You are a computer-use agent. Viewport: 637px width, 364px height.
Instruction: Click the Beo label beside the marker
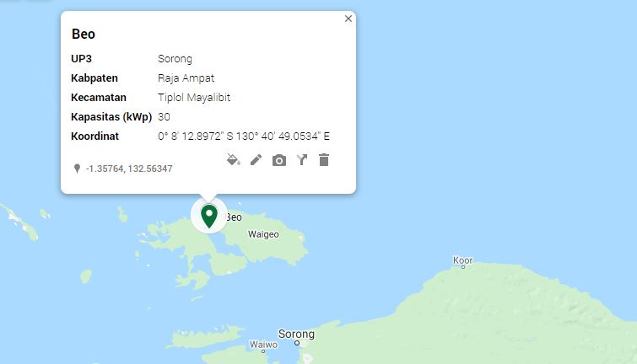pyautogui.click(x=234, y=217)
